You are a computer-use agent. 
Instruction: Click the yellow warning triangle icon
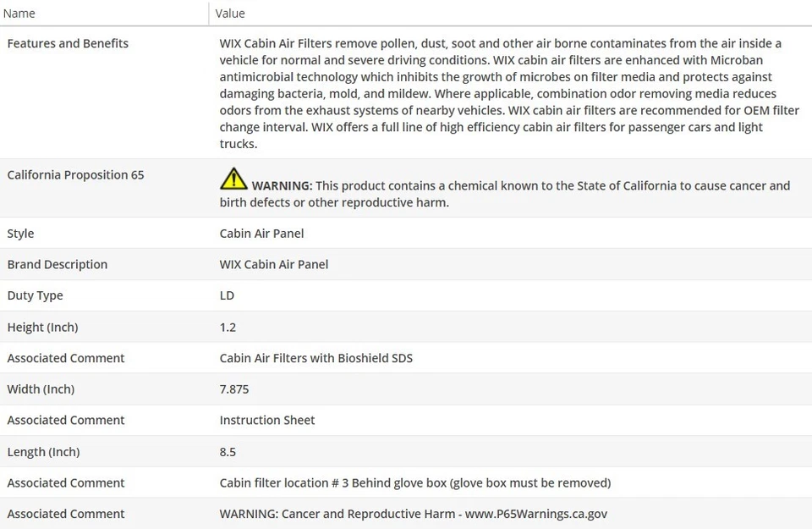pyautogui.click(x=233, y=179)
